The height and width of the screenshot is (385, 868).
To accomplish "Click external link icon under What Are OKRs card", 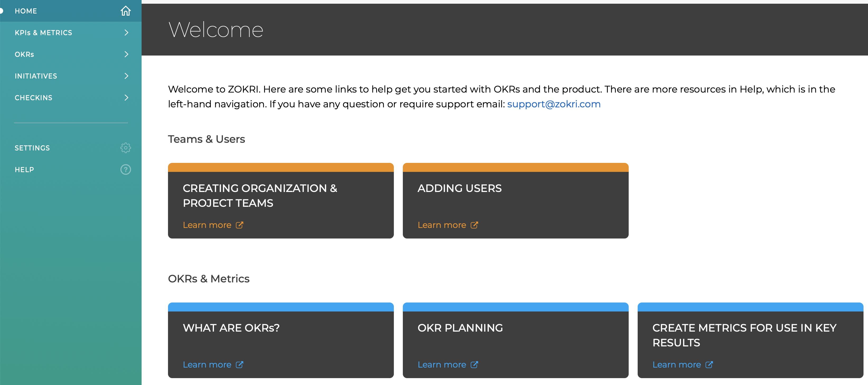I will coord(240,365).
